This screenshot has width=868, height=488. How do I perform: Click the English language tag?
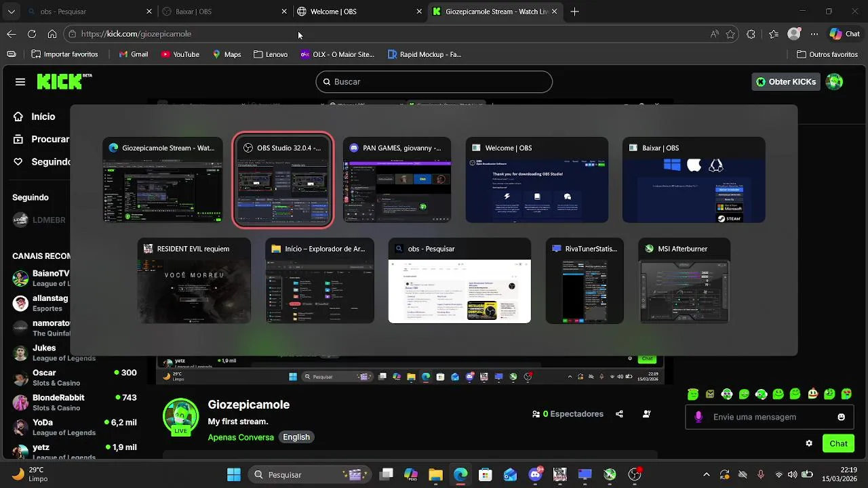tap(296, 437)
